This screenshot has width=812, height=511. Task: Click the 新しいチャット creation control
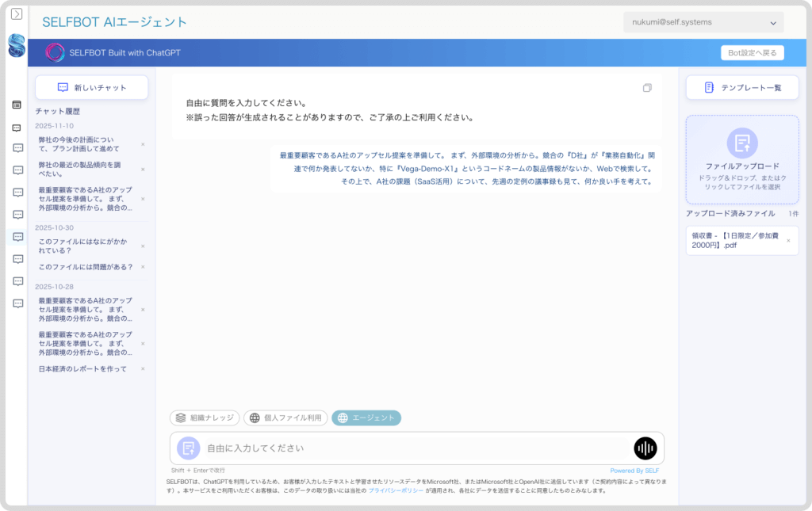coord(91,87)
